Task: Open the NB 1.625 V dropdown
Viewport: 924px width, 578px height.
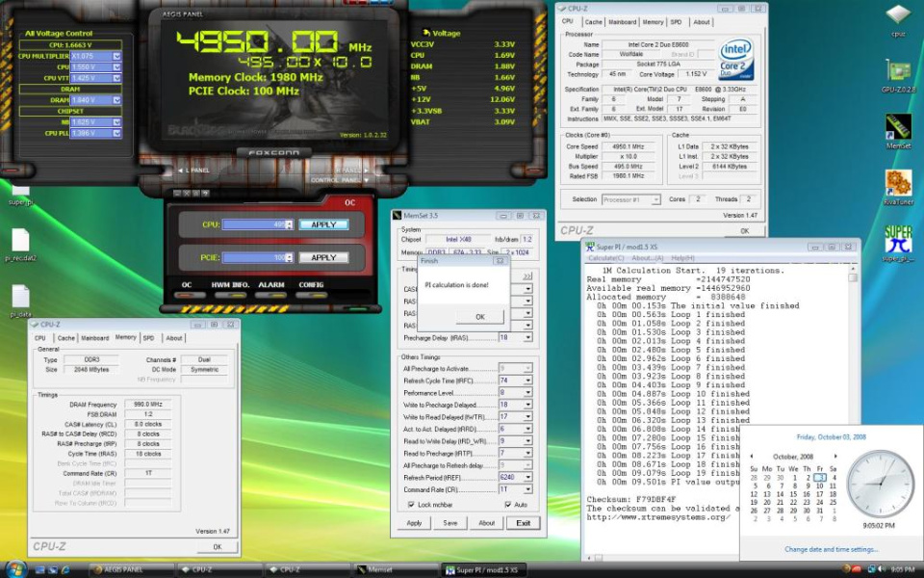Action: pos(116,122)
